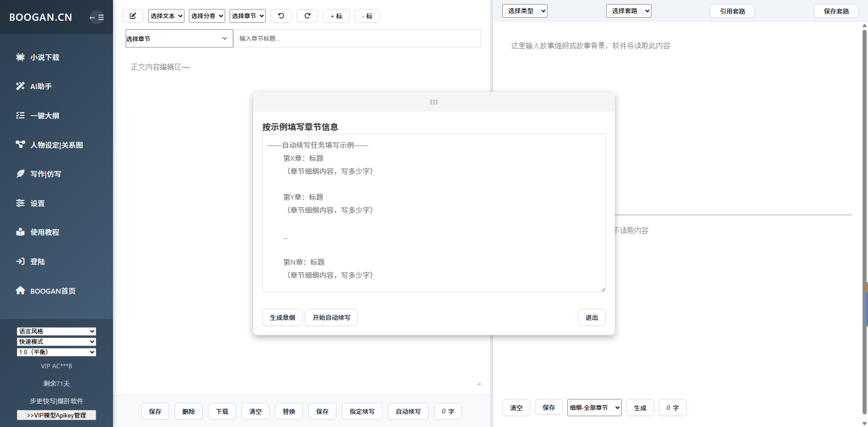Click the 开始自动续写 button
868x427 pixels.
click(331, 317)
